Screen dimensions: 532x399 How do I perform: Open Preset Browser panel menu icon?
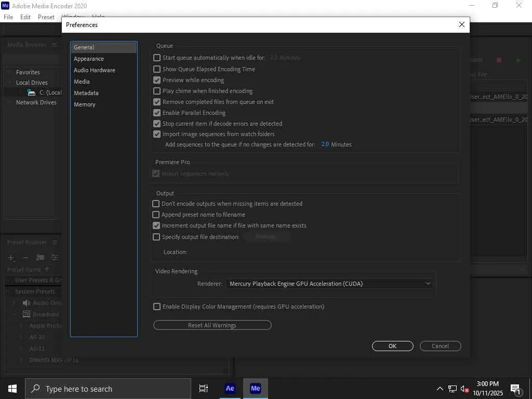55,242
